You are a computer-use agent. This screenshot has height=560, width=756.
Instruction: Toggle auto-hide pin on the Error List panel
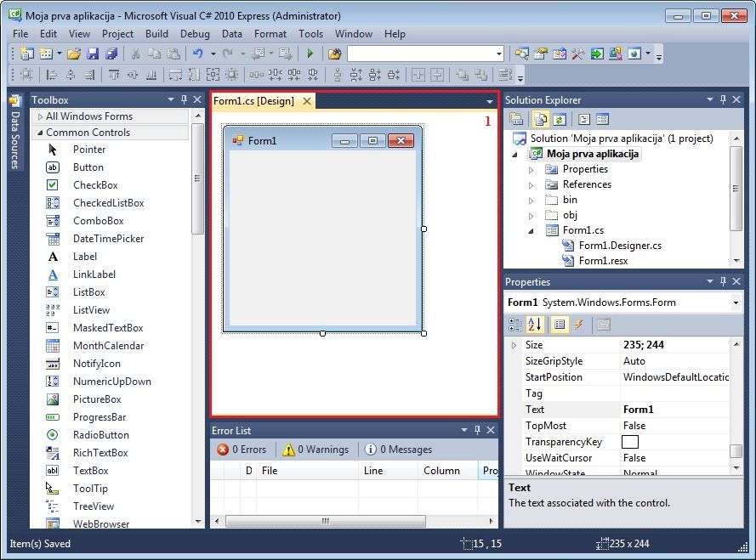point(477,429)
